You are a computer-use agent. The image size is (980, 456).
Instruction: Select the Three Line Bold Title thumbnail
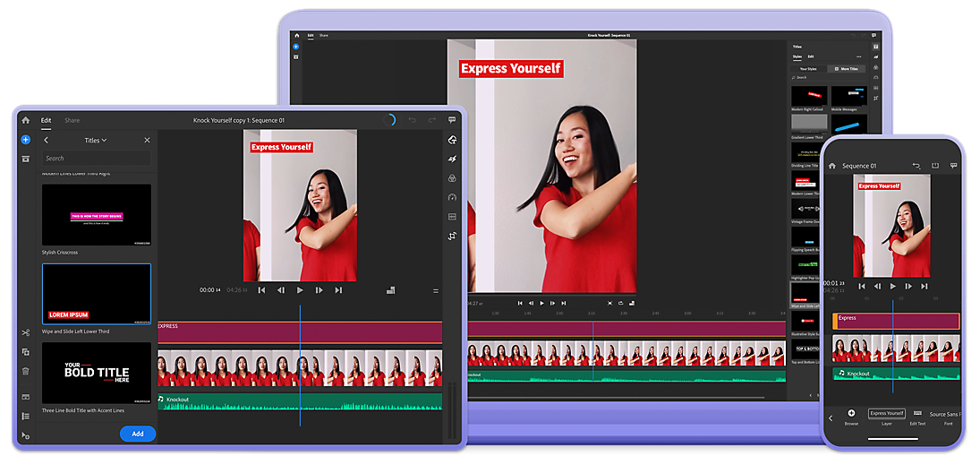pos(97,373)
